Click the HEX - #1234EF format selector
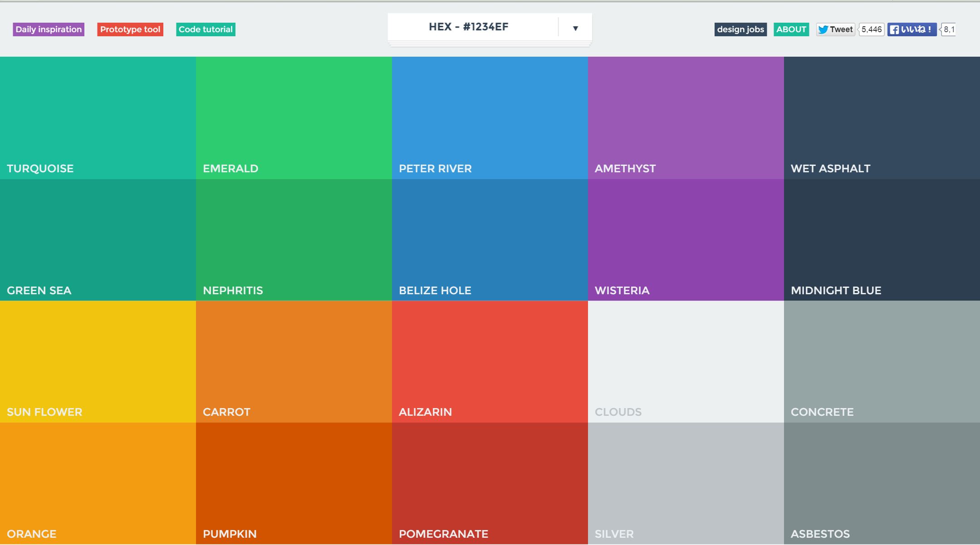Image resolution: width=980 pixels, height=545 pixels. coord(469,27)
